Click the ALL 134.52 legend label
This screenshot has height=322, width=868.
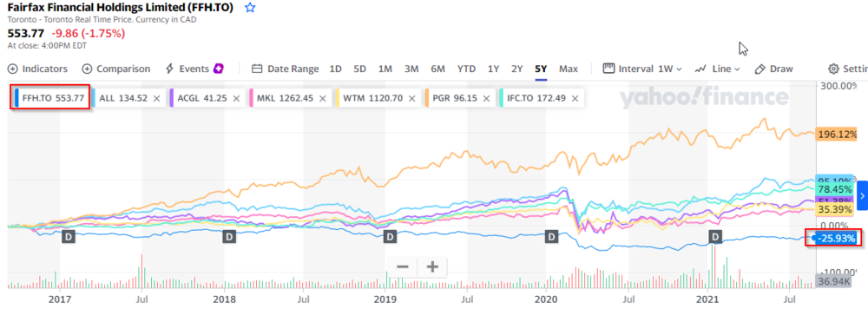123,98
